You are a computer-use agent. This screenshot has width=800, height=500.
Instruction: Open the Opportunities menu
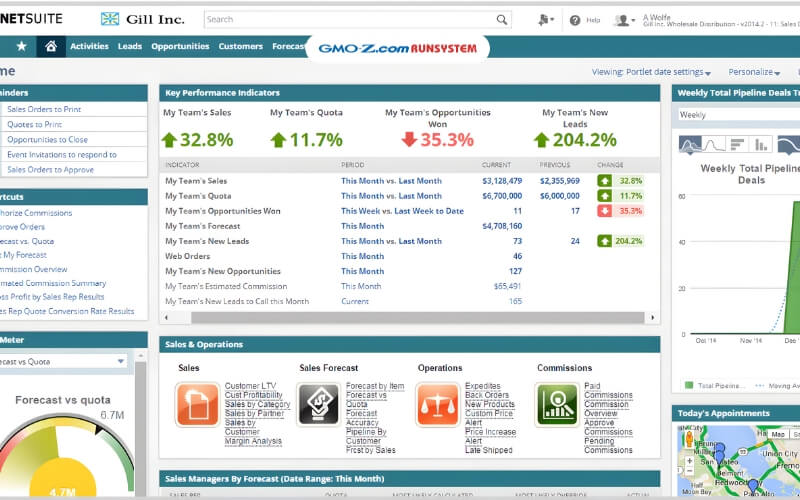coord(180,46)
